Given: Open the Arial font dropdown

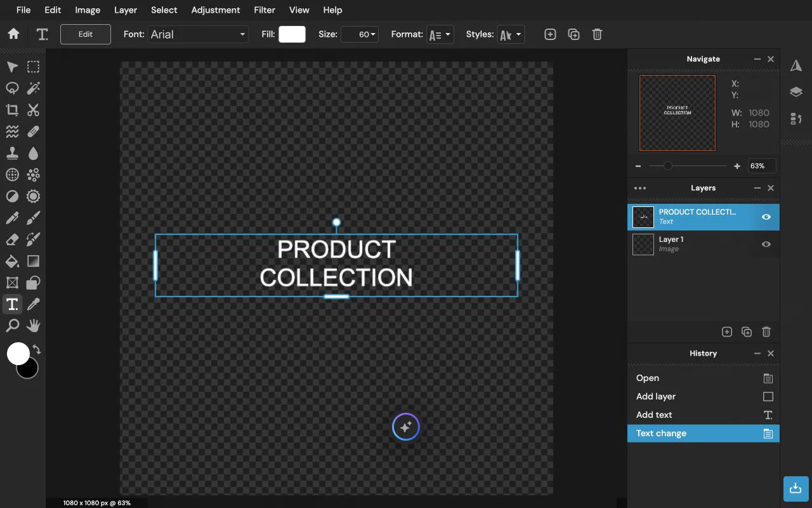Looking at the screenshot, I should [198, 34].
